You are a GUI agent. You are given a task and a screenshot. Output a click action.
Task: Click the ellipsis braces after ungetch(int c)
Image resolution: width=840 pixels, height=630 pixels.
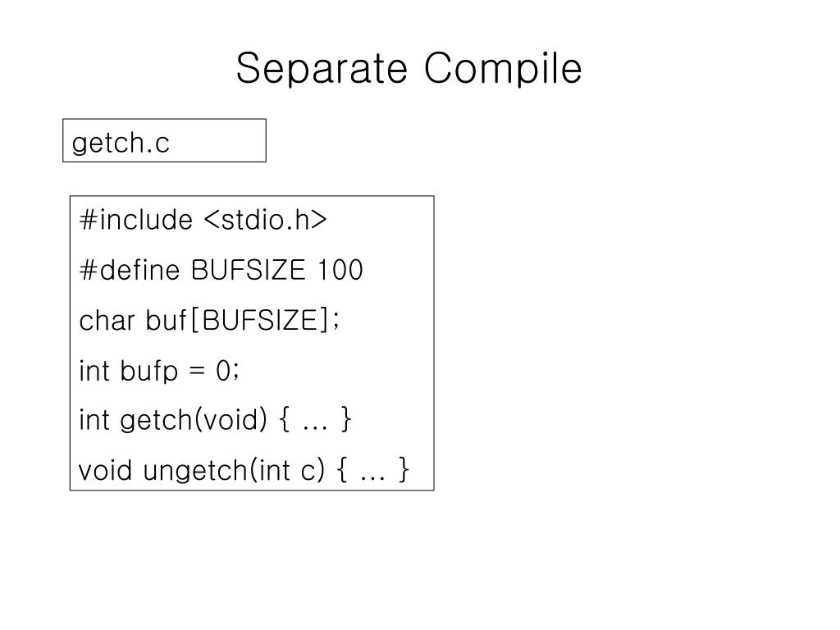tap(373, 470)
